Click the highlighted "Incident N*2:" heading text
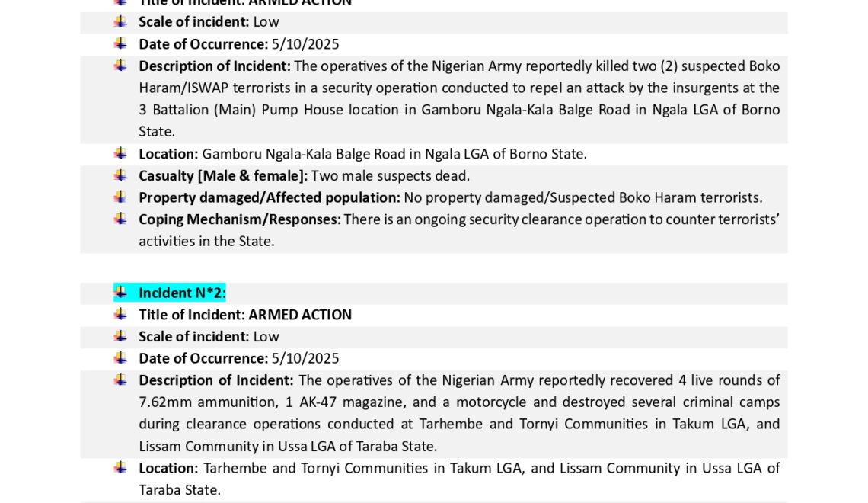Screen dimensions: 868x503 [x=182, y=293]
